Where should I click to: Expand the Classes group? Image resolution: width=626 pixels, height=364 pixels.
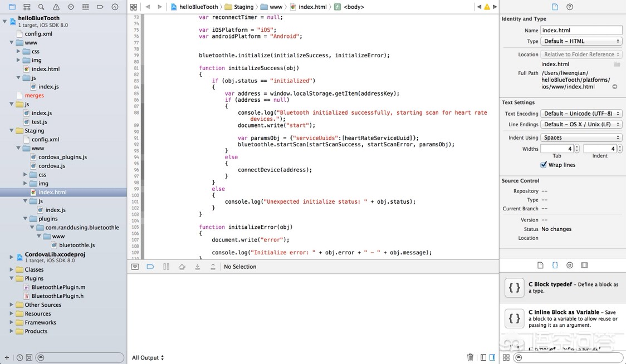[12, 269]
